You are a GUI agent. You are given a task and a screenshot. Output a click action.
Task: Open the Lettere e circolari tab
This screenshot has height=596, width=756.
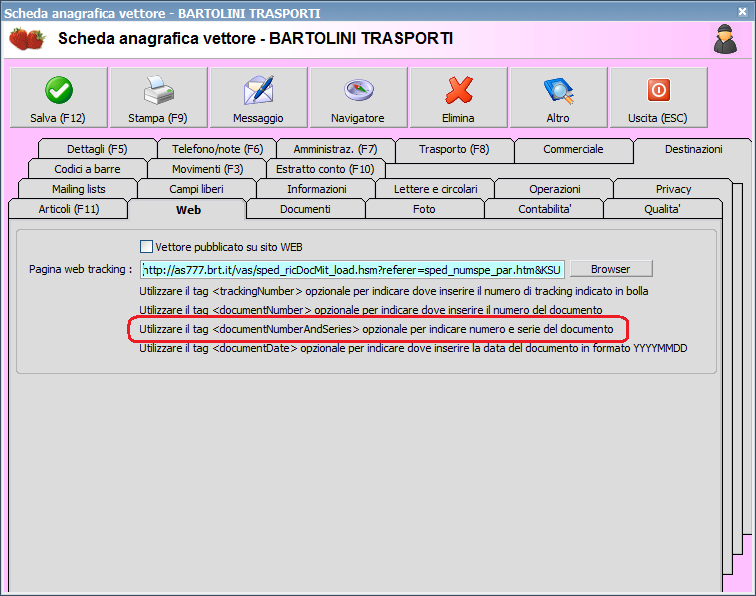(x=435, y=189)
